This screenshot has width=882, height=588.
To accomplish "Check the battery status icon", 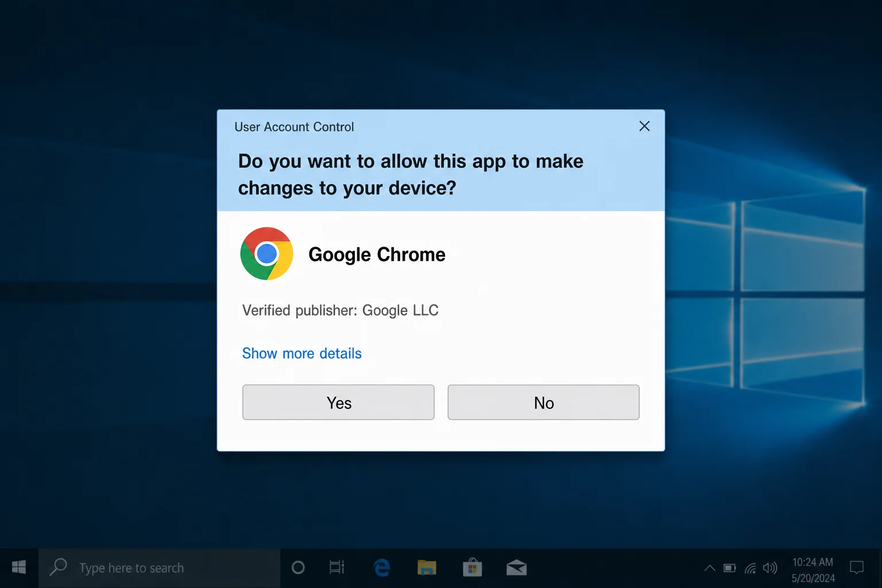I will point(730,568).
